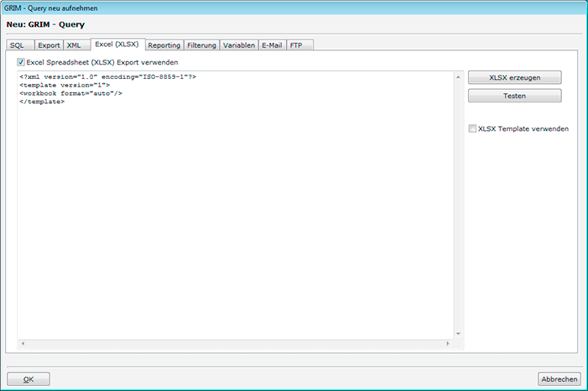The height and width of the screenshot is (391, 588).
Task: Enable the XLSX Template verwenden checkbox
Action: pos(472,128)
